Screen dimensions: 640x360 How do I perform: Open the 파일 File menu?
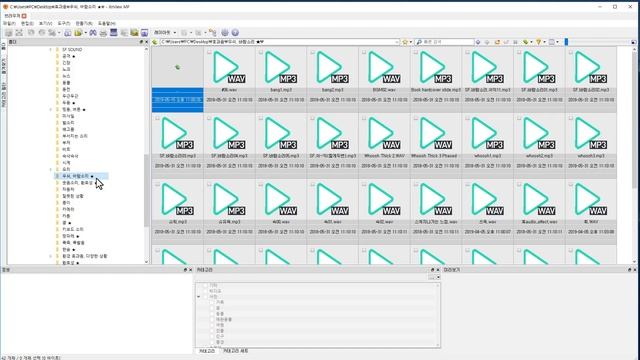(x=9, y=24)
